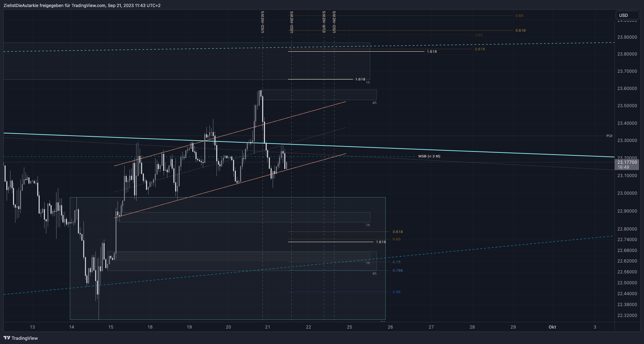
Task: Click the Okt month label on time axis
Action: coord(552,327)
